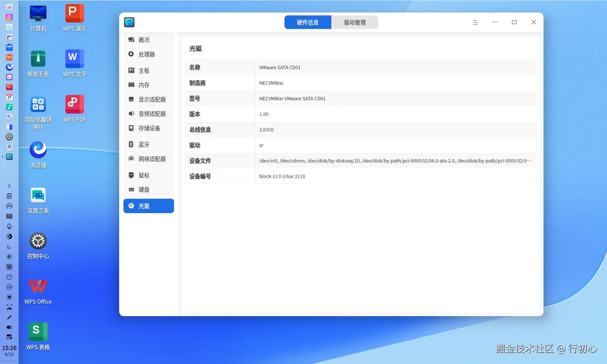
Task: Expand the dock tray chevron arrow
Action: (x=9, y=186)
